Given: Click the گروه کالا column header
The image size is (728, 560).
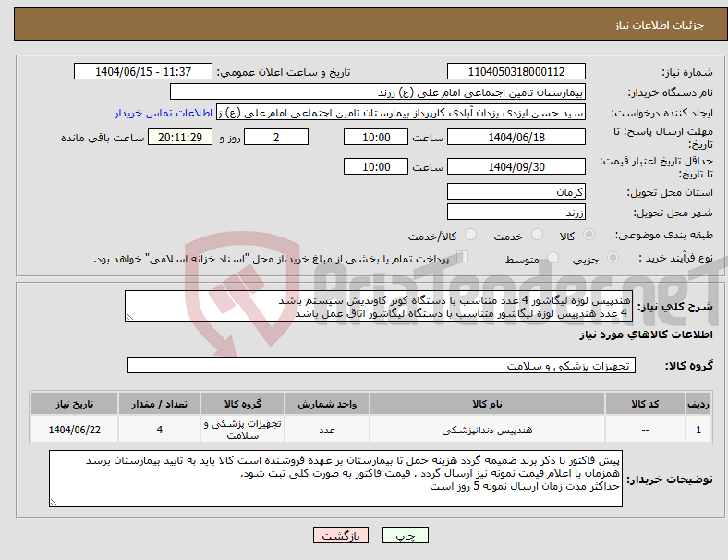Looking at the screenshot, I should tap(242, 404).
